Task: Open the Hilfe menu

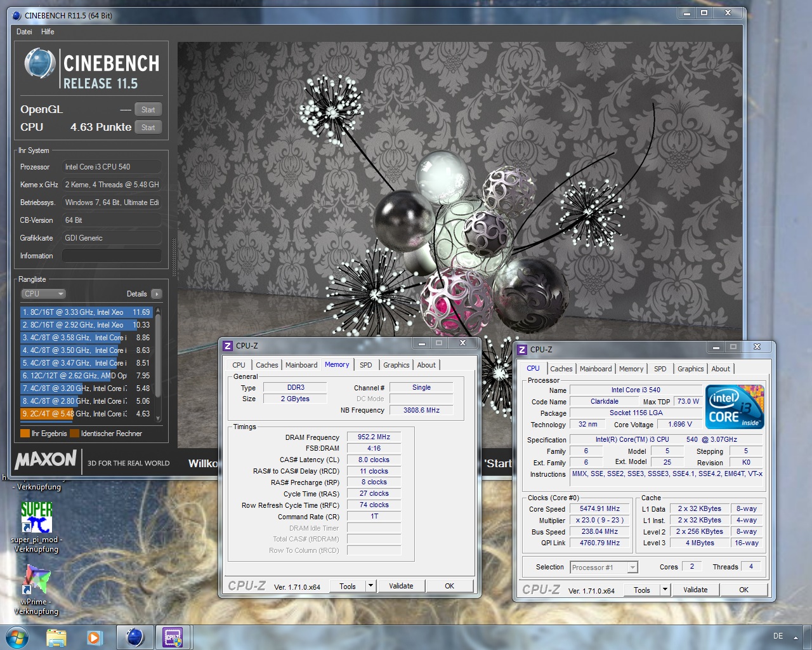Action: click(48, 32)
